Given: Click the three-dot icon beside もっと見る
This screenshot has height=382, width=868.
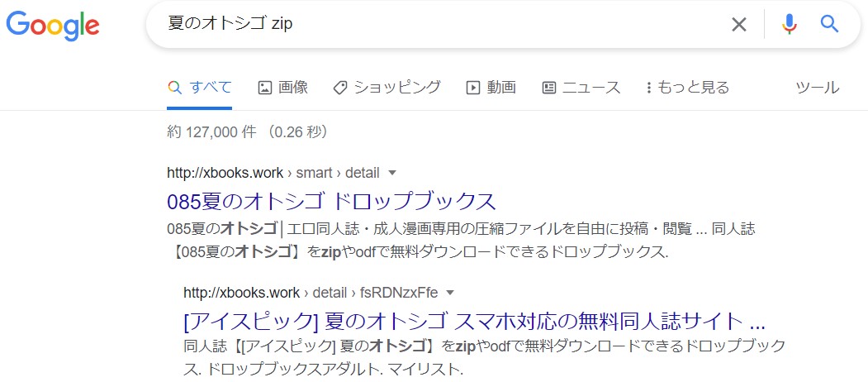Looking at the screenshot, I should [x=649, y=88].
